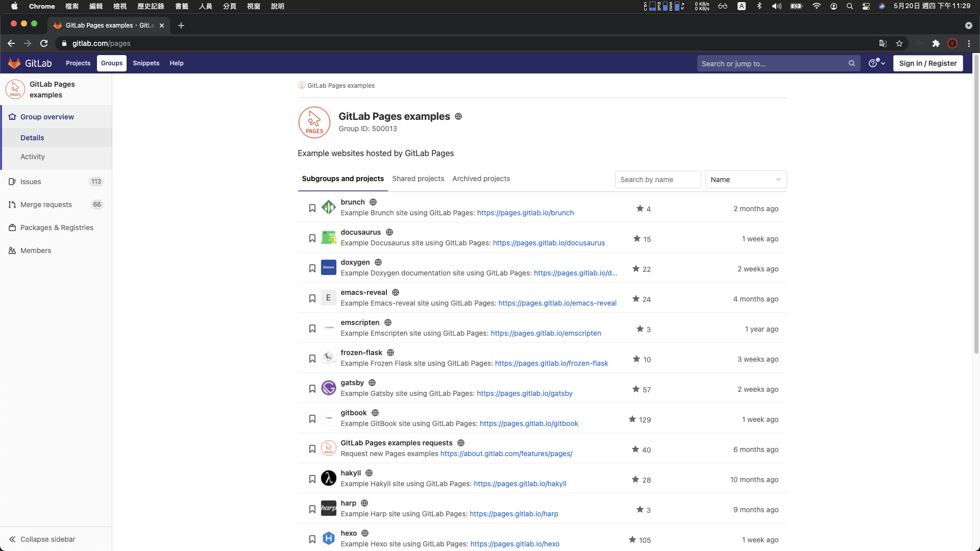Open the pages.gitlab.io/gatsby link

point(524,393)
